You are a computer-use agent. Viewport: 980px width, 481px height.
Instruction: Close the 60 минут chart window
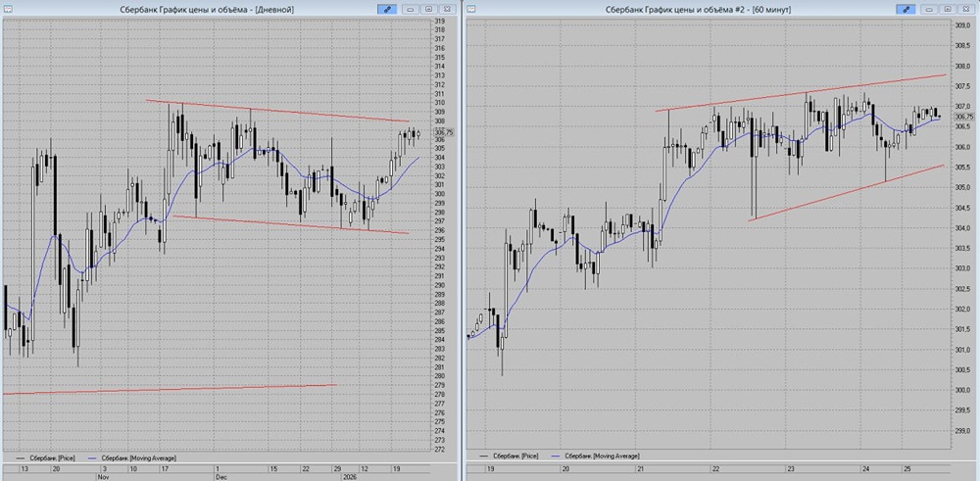[965, 9]
